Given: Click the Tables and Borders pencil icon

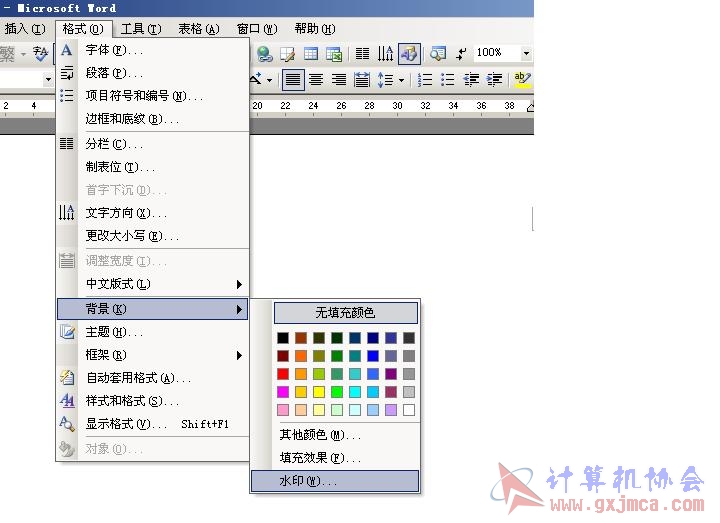Looking at the screenshot, I should 287,54.
